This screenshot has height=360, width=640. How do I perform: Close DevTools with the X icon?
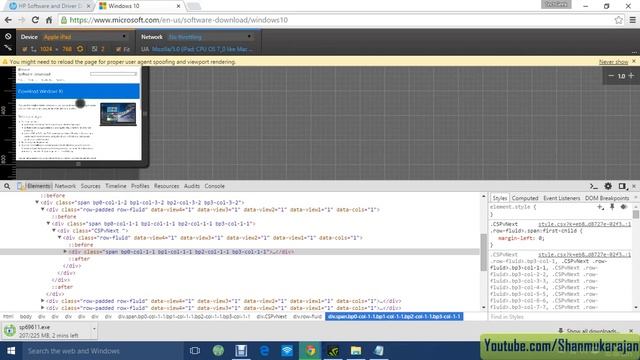[634, 186]
